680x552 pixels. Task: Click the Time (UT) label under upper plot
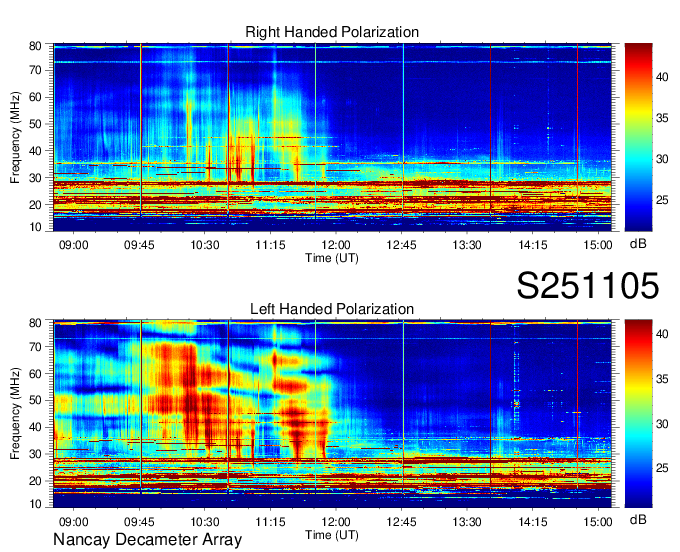332,257
